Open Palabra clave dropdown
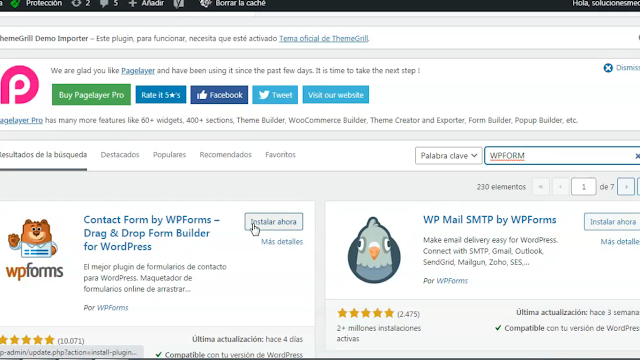Viewport: 640px width, 360px height. [x=449, y=156]
